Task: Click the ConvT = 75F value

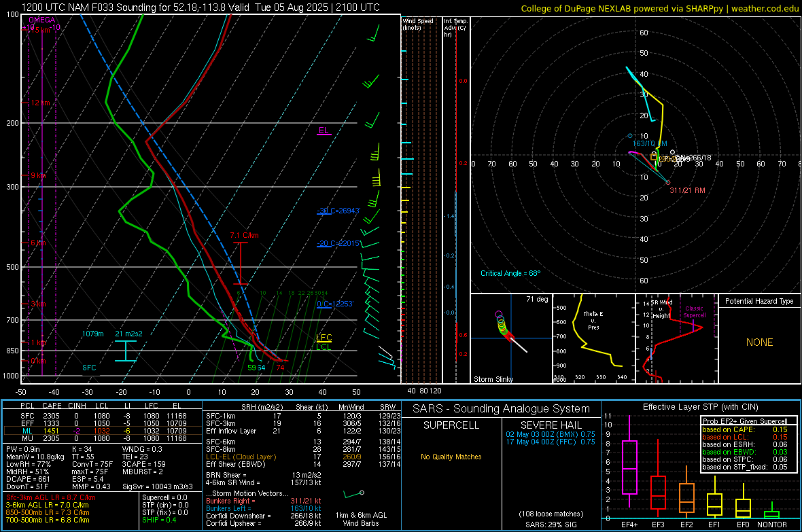Action: point(92,464)
